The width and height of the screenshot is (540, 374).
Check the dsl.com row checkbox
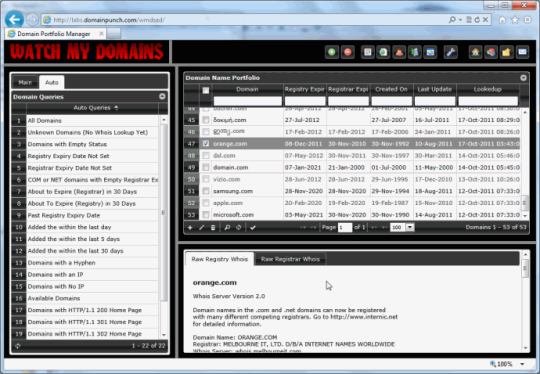point(206,156)
